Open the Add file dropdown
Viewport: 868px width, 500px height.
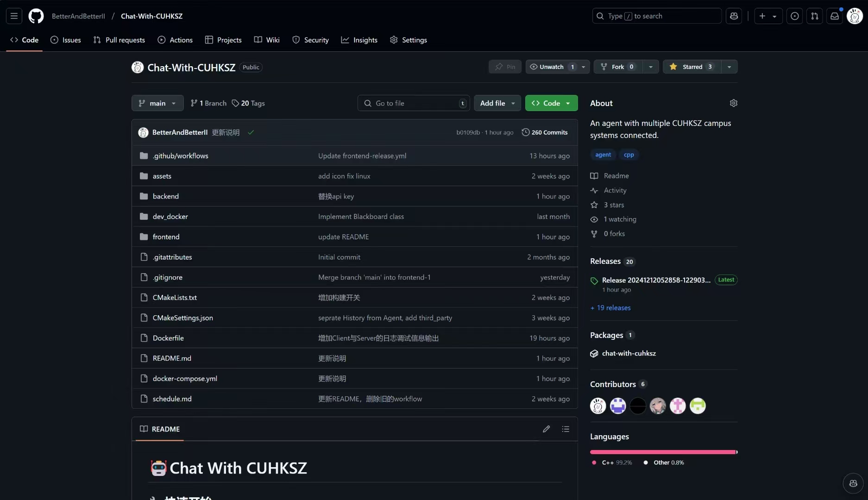497,103
